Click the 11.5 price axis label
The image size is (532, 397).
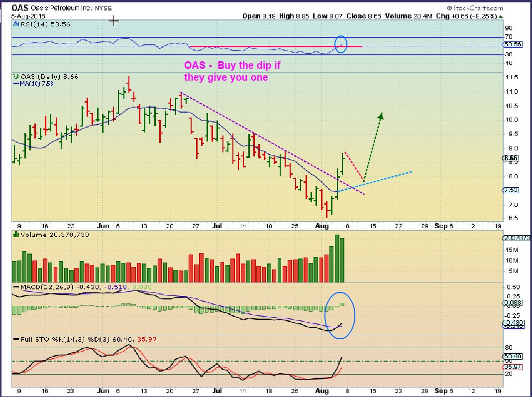point(511,77)
